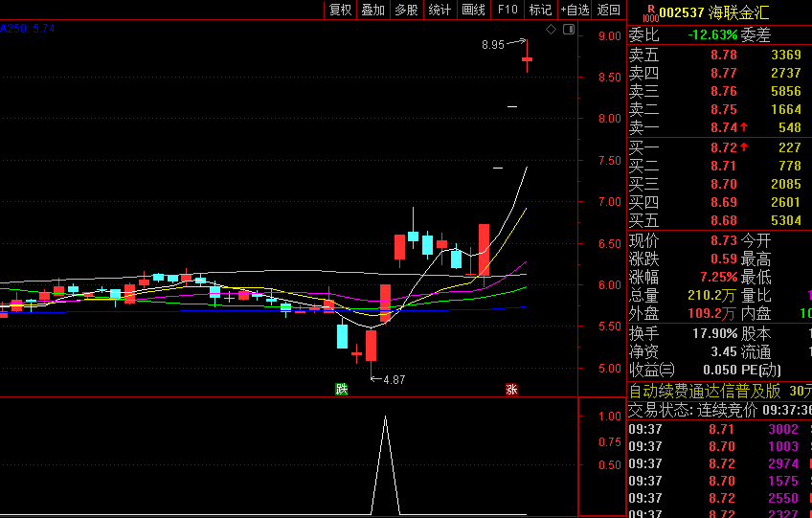This screenshot has width=812, height=518.
Task: Select trade row 09:37 8.70 1575
Action: coord(719,481)
